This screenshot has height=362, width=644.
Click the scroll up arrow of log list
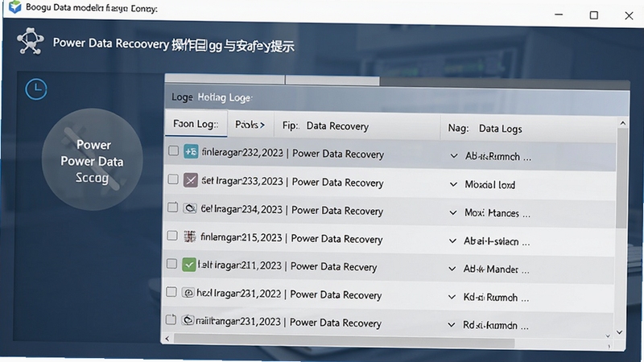622,123
